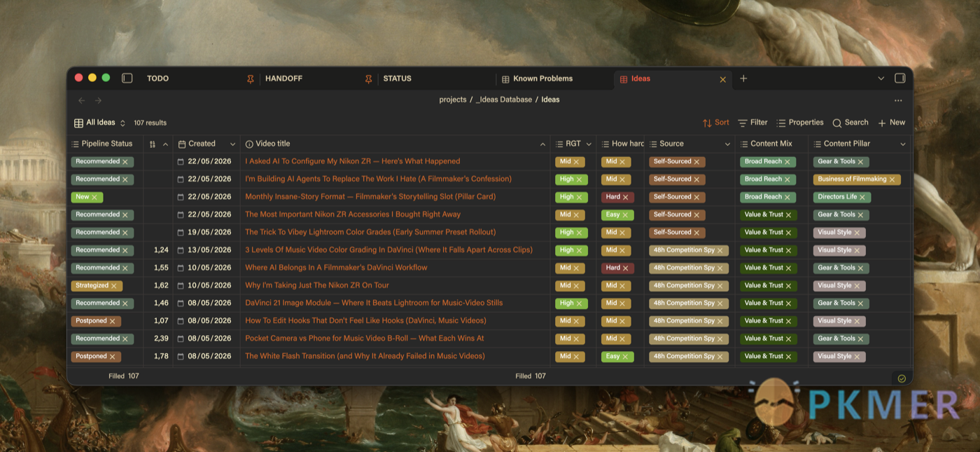Toggle the left sidebar panel icon
980x452 pixels.
coord(127,78)
